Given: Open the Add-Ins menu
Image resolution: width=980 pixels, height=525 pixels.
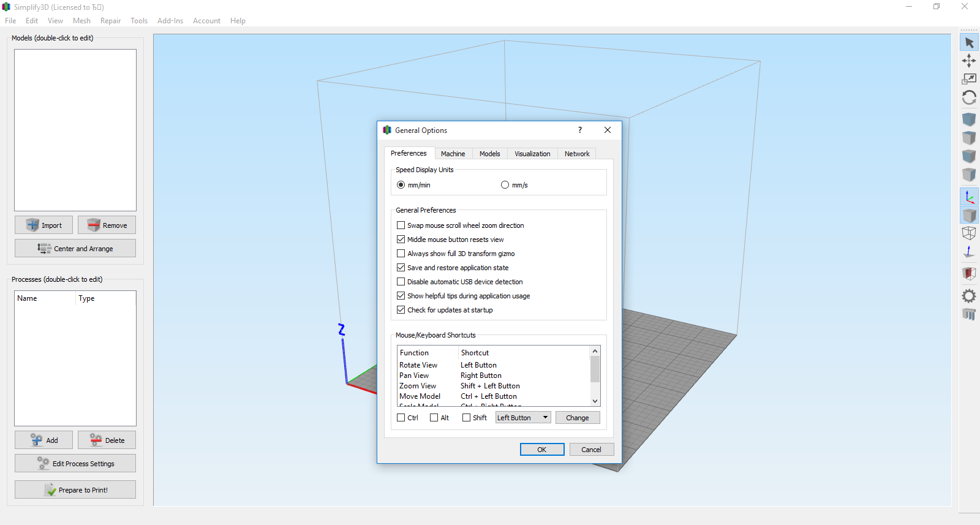Looking at the screenshot, I should pyautogui.click(x=170, y=21).
